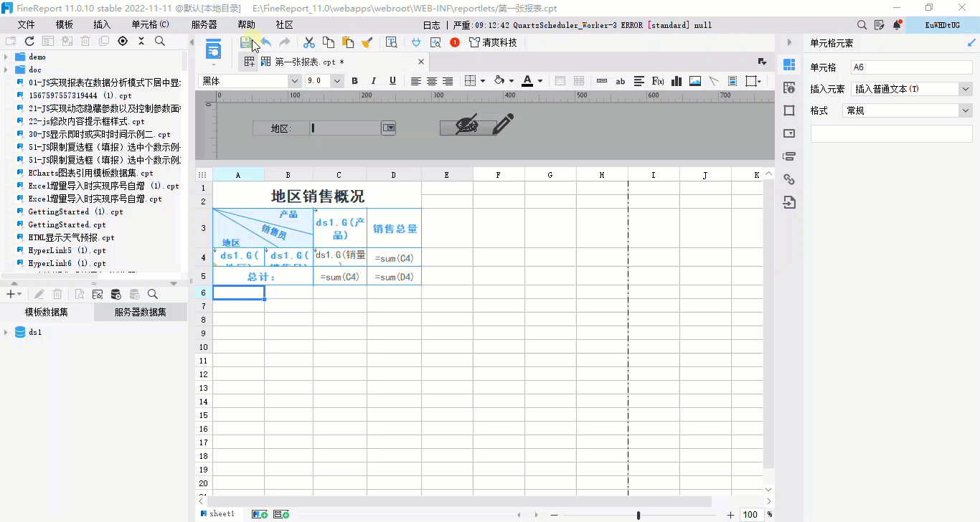
Task: Open the 文件 menu
Action: [x=27, y=25]
